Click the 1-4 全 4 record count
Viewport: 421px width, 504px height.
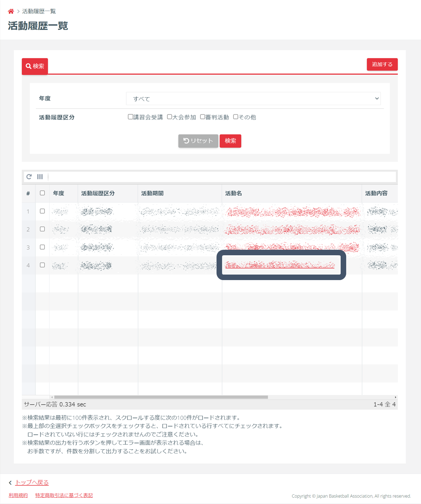384,404
